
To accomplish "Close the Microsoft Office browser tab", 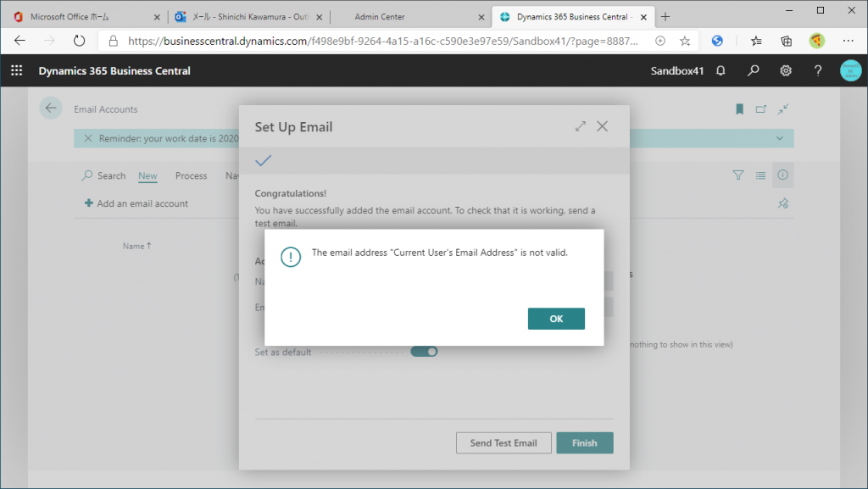I will tap(157, 17).
